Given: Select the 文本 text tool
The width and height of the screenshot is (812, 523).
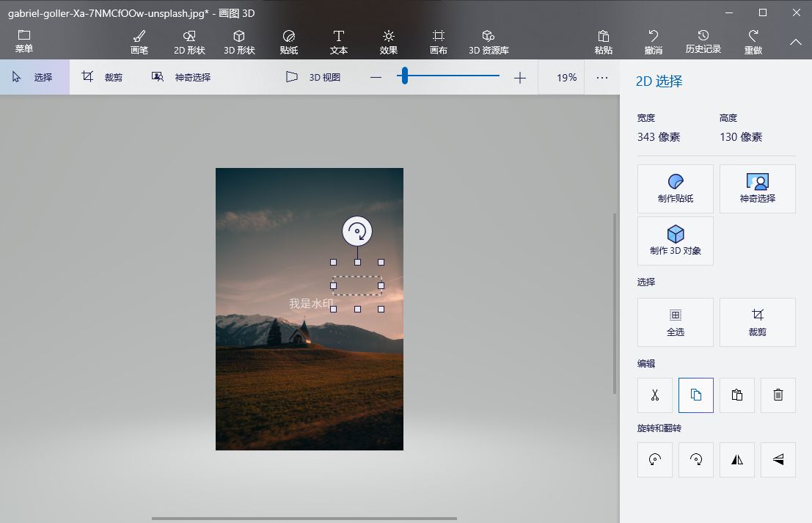Looking at the screenshot, I should click(x=339, y=42).
